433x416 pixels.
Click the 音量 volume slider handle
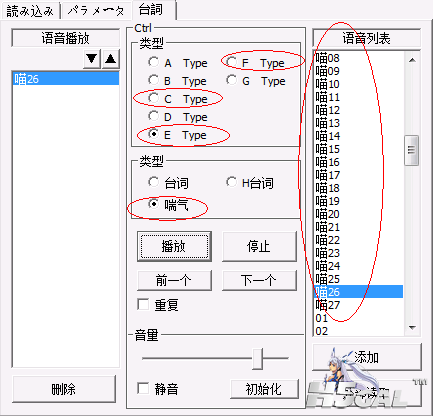(x=257, y=359)
